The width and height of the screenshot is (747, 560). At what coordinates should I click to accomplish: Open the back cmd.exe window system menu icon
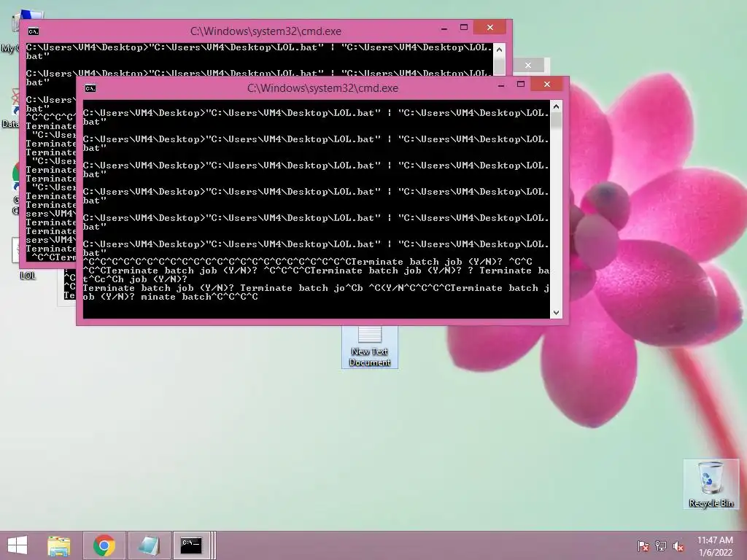click(33, 31)
